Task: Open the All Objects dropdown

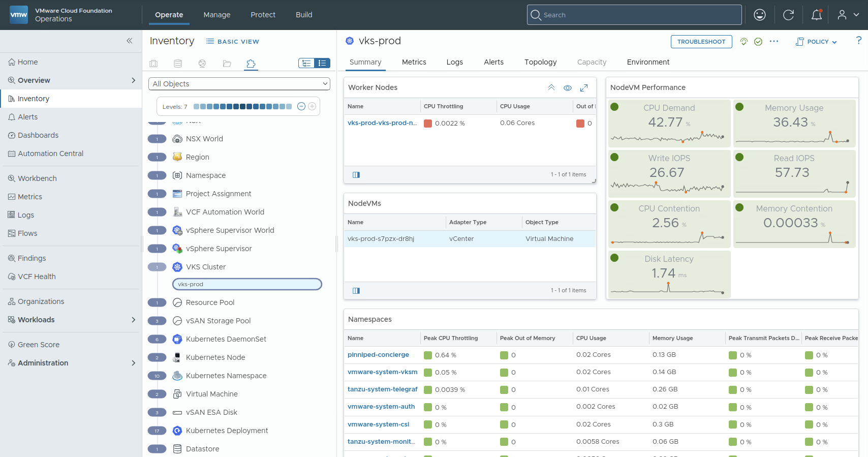Action: pyautogui.click(x=239, y=84)
